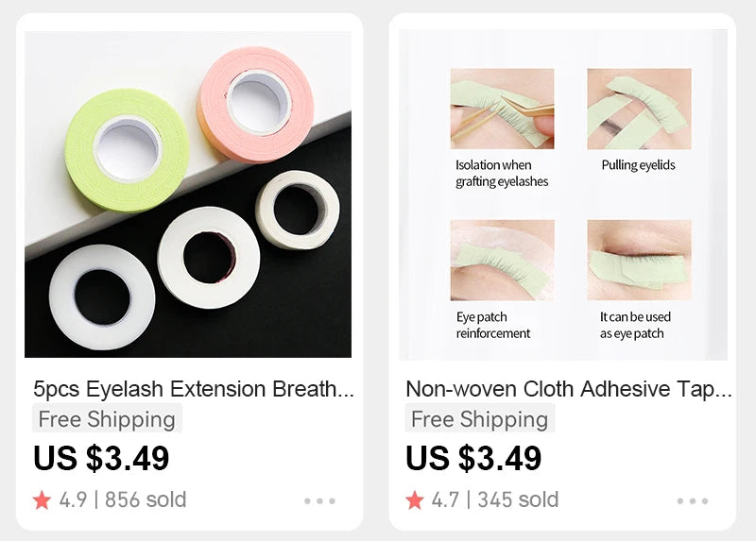The image size is (756, 541).
Task: Click the 345 sold count
Action: [518, 500]
